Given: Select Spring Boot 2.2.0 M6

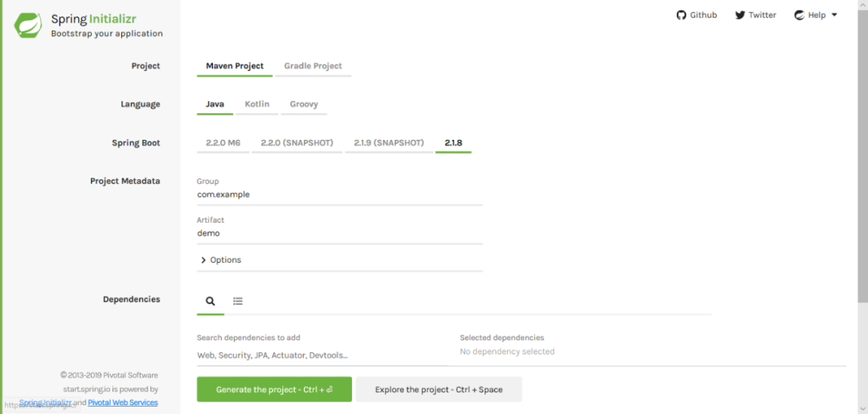Looking at the screenshot, I should pyautogui.click(x=223, y=143).
